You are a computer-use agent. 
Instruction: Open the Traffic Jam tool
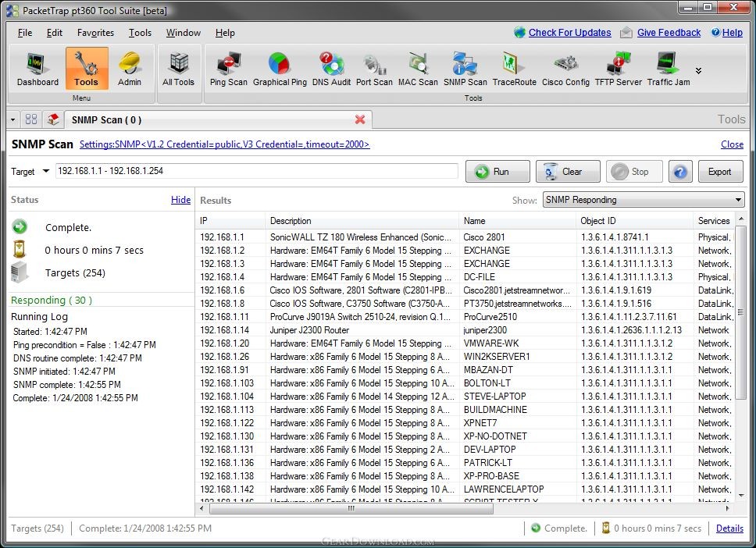[669, 69]
